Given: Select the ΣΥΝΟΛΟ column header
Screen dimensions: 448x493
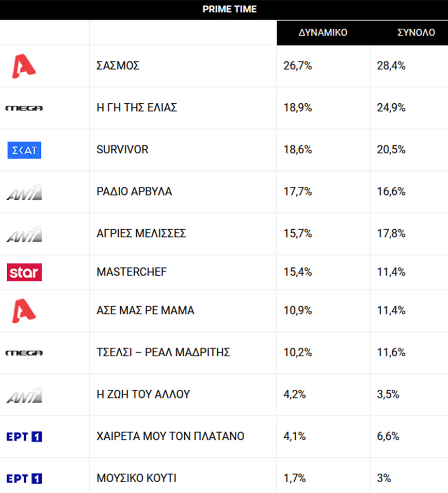Looking at the screenshot, I should coord(416,33).
